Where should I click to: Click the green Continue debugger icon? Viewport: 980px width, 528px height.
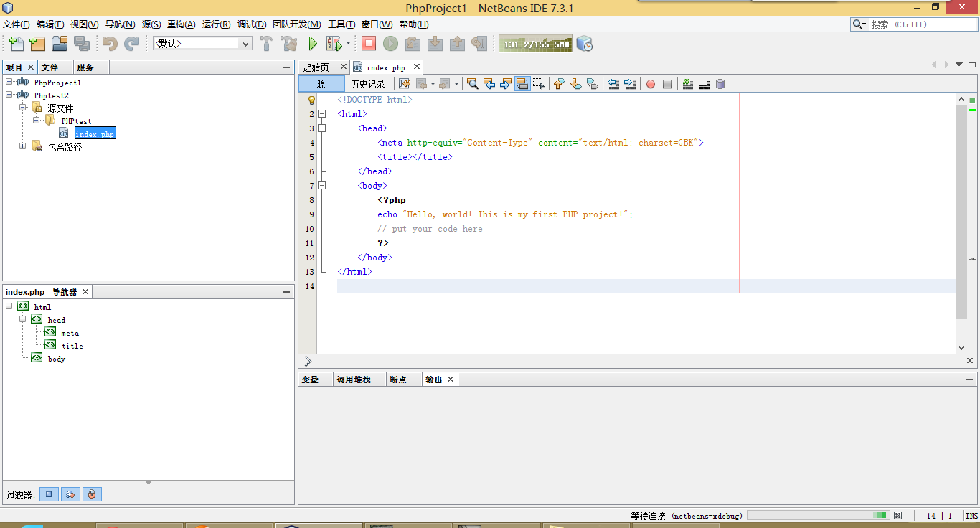(390, 44)
